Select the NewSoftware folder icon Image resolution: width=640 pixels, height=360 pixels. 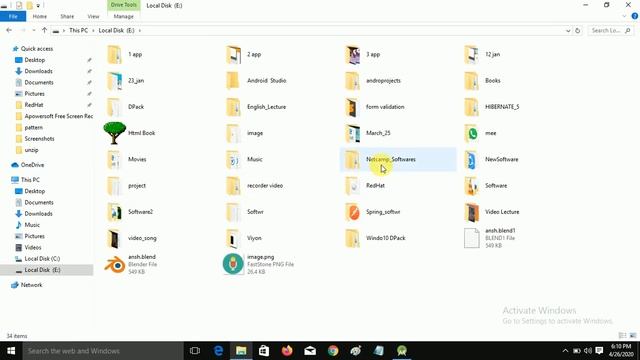[x=471, y=160]
